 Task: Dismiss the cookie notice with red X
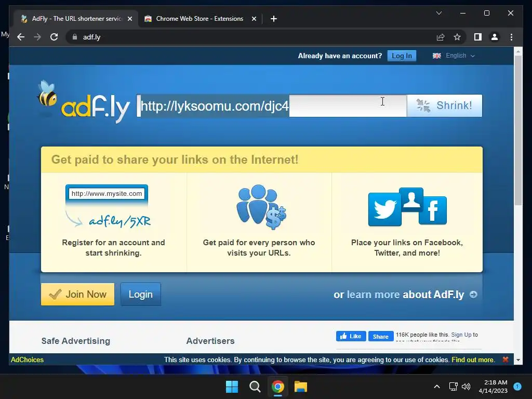tap(505, 360)
